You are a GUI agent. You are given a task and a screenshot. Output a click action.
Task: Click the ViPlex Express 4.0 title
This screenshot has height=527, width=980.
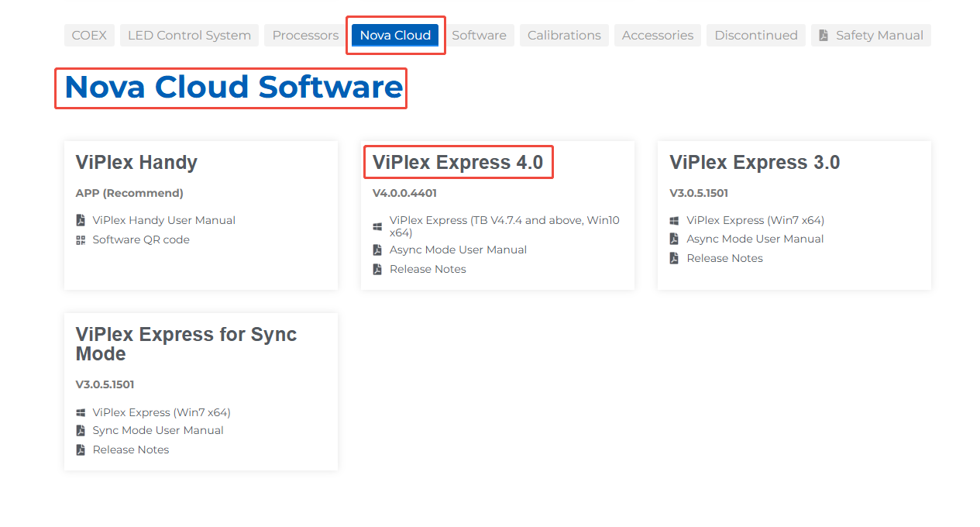point(458,162)
